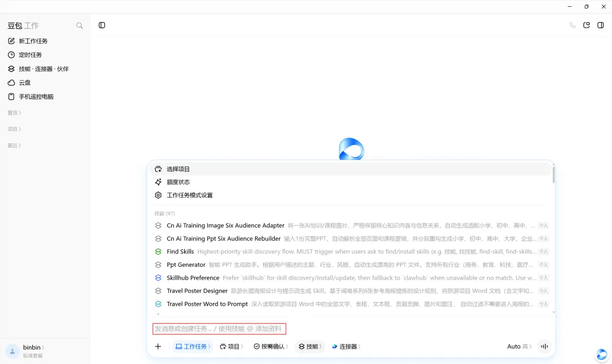Choose the Skillhub Preference skill

click(x=351, y=278)
